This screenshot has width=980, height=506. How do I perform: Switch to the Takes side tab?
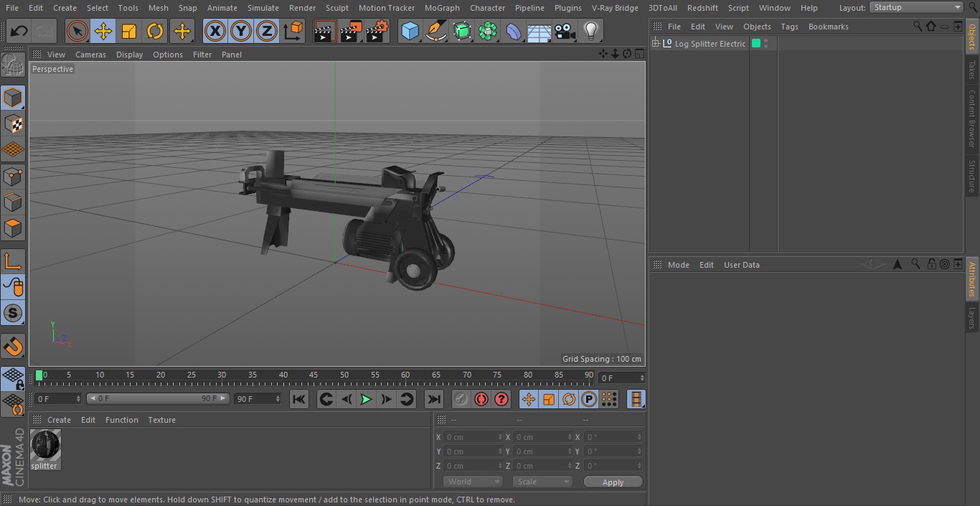click(x=972, y=70)
